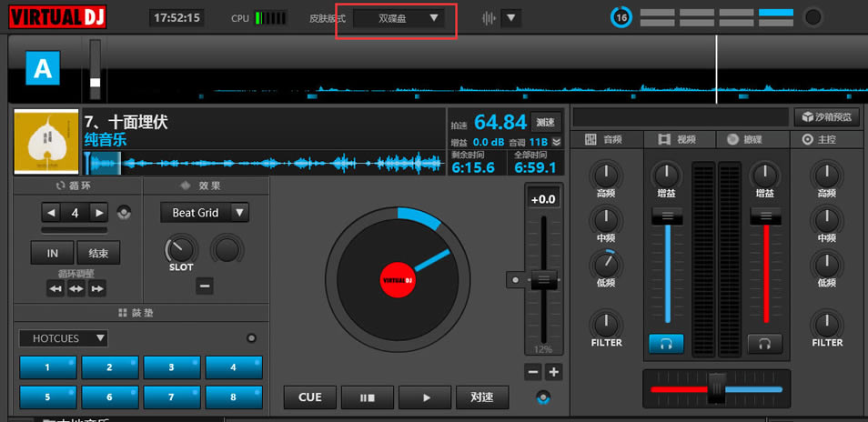The width and height of the screenshot is (868, 422).
Task: Click the 对速 sync button
Action: pyautogui.click(x=482, y=397)
